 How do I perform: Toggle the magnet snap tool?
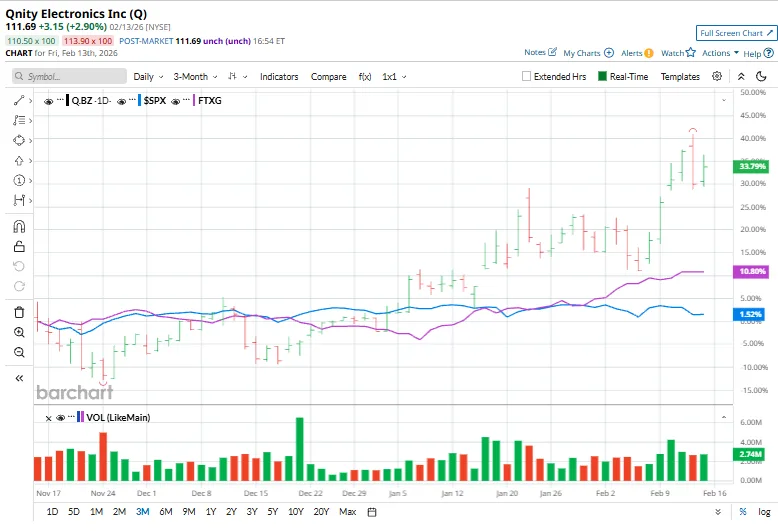point(19,227)
